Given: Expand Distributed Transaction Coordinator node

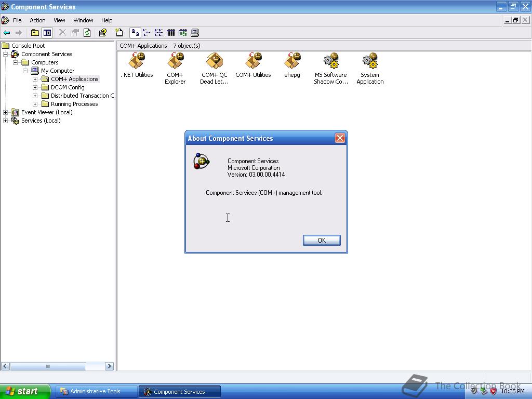Looking at the screenshot, I should [x=35, y=96].
